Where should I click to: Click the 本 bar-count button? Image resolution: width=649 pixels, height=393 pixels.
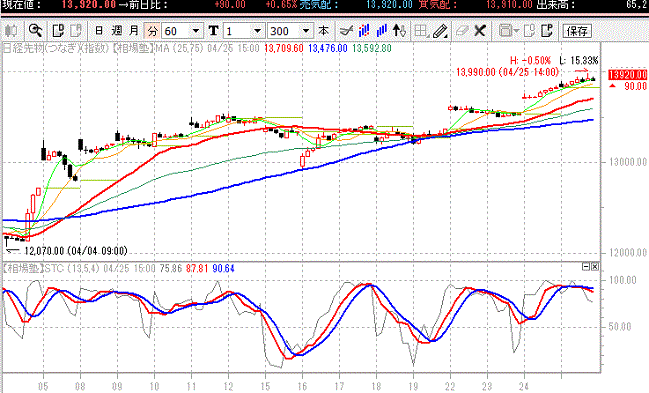pos(324,31)
